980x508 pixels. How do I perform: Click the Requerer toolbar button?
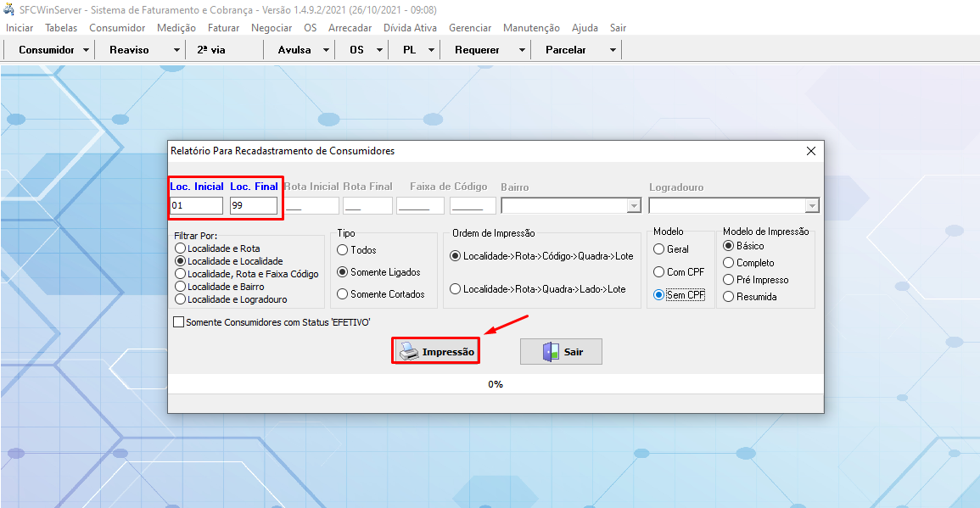[x=477, y=50]
